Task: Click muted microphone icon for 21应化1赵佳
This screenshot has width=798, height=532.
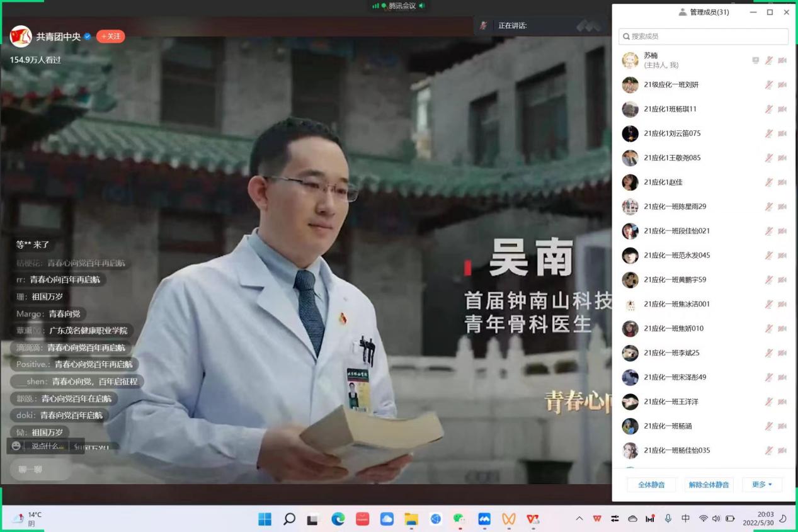Action: (x=768, y=182)
